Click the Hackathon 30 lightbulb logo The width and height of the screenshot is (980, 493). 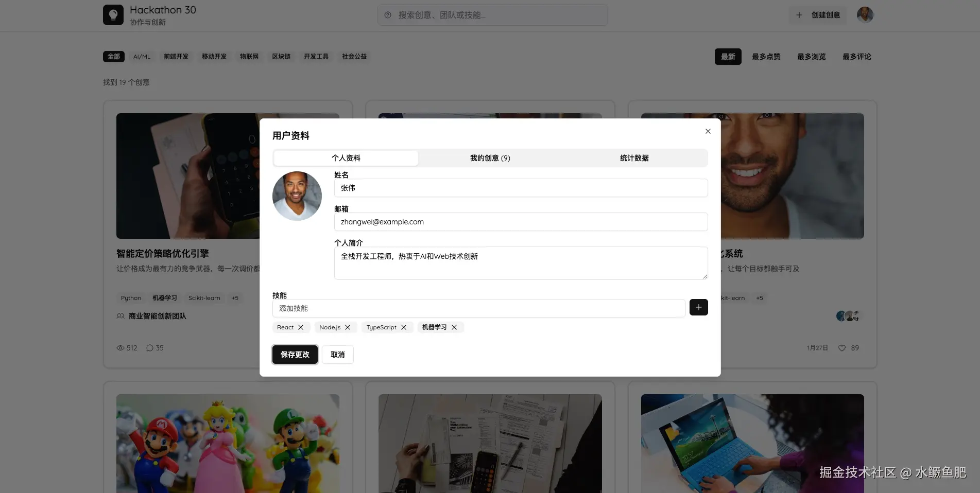click(x=113, y=15)
